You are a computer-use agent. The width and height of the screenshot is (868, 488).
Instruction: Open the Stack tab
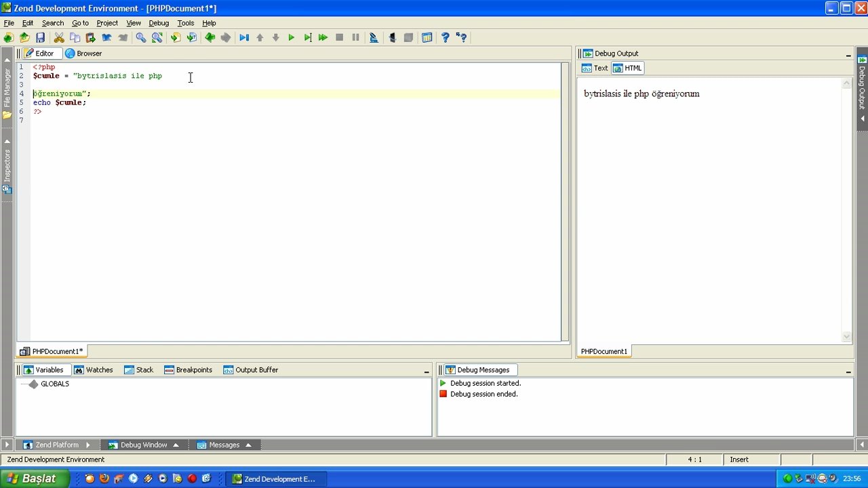(x=139, y=370)
